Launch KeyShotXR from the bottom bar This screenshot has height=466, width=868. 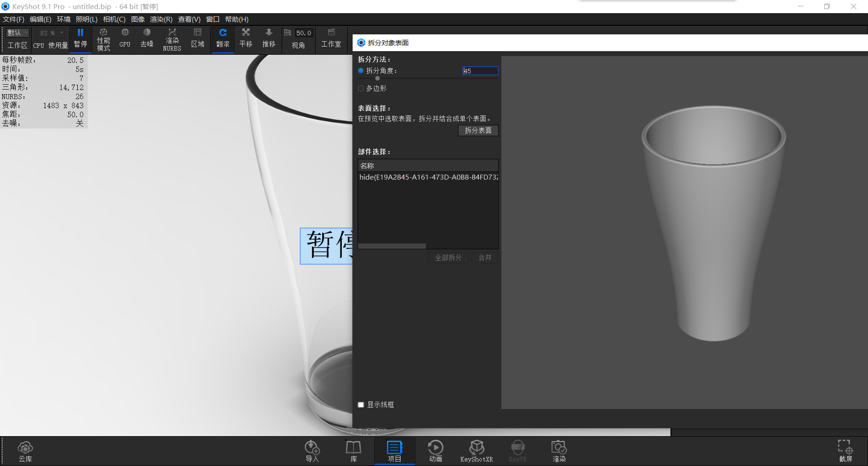[476, 451]
